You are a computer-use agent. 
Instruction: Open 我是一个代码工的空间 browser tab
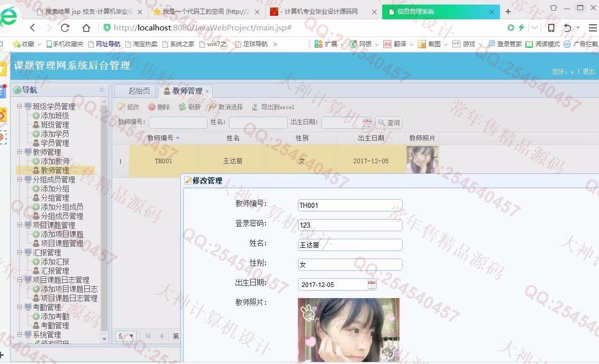pyautogui.click(x=206, y=12)
